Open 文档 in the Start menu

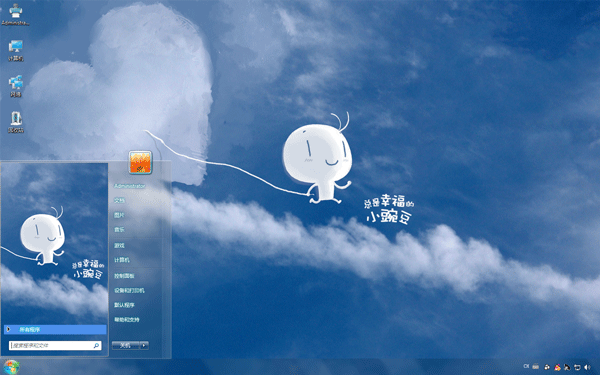coord(119,201)
